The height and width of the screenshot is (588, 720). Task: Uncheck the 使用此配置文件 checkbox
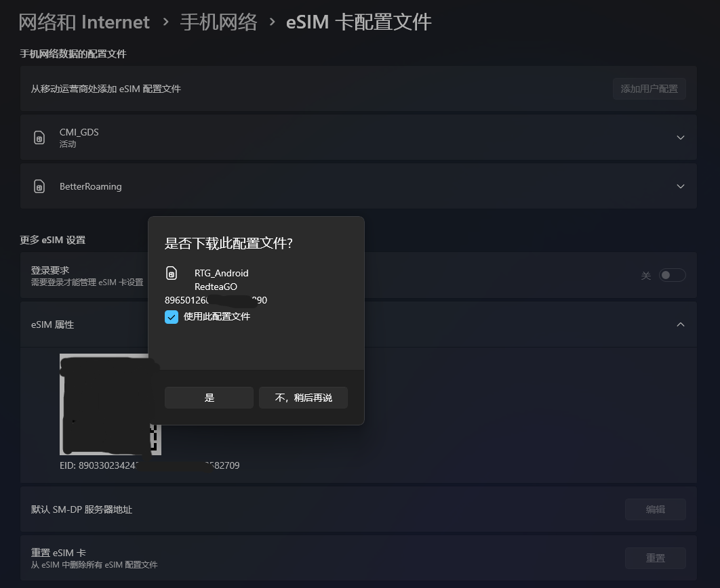[x=172, y=316]
